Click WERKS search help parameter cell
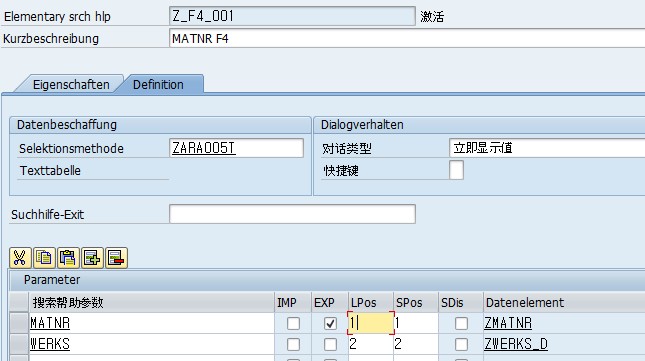The width and height of the screenshot is (645, 361). click(x=152, y=344)
